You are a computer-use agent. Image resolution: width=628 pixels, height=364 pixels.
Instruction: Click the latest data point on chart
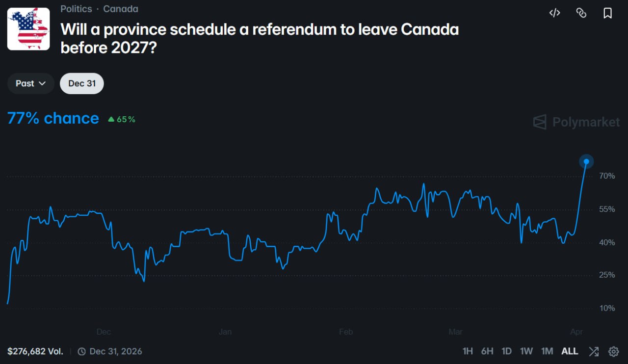[586, 161]
